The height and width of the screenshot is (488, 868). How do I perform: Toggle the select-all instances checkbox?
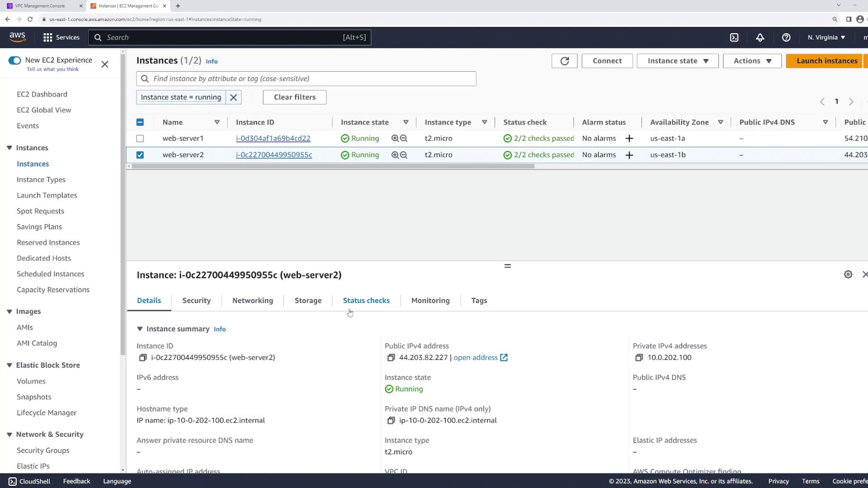(140, 122)
